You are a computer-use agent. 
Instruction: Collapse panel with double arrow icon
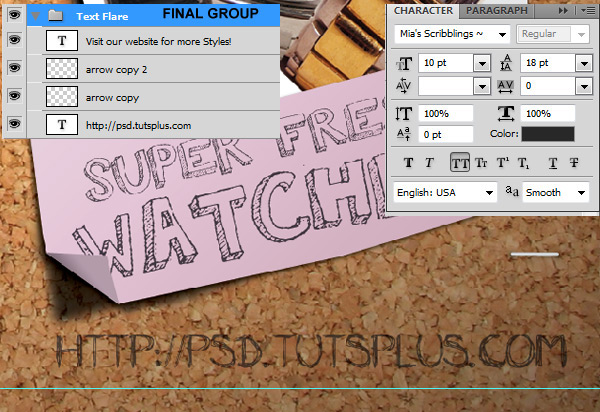pos(563,11)
